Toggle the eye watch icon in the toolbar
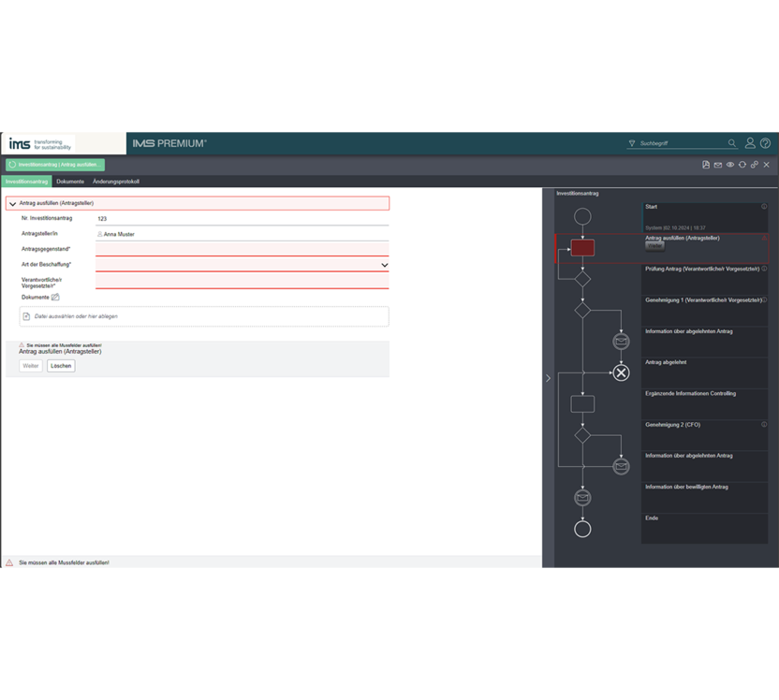 pyautogui.click(x=729, y=165)
